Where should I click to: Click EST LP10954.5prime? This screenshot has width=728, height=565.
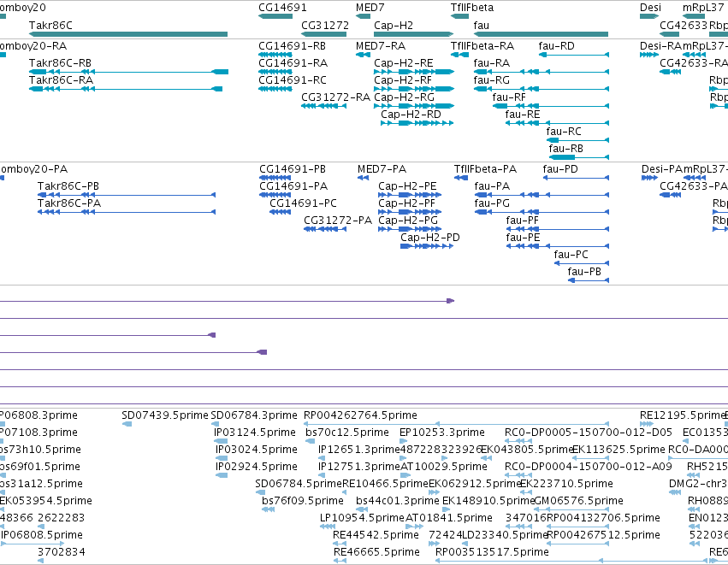pyautogui.click(x=362, y=518)
